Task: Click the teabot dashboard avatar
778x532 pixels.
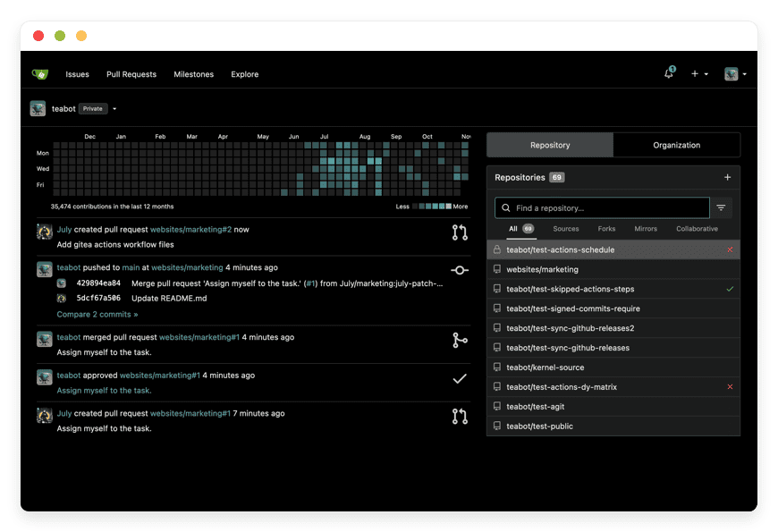Action: 38,108
